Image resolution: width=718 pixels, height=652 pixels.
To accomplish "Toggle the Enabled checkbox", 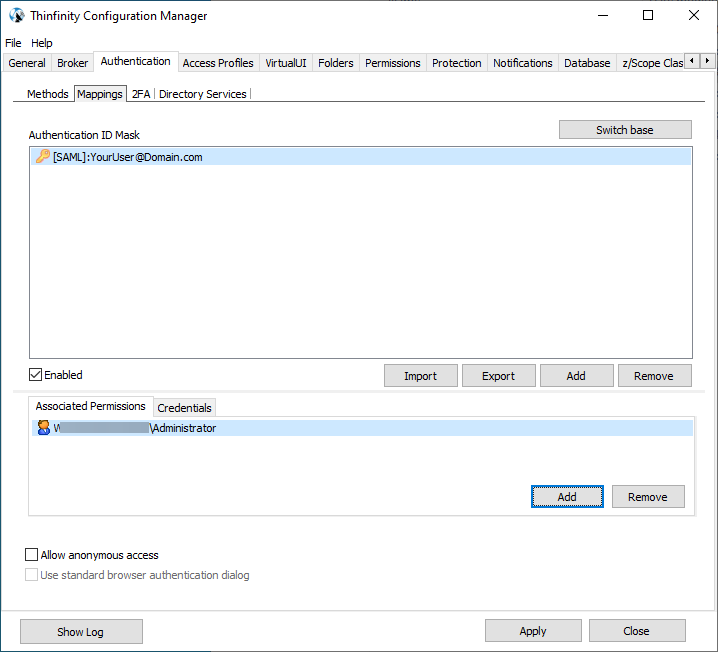I will (35, 375).
